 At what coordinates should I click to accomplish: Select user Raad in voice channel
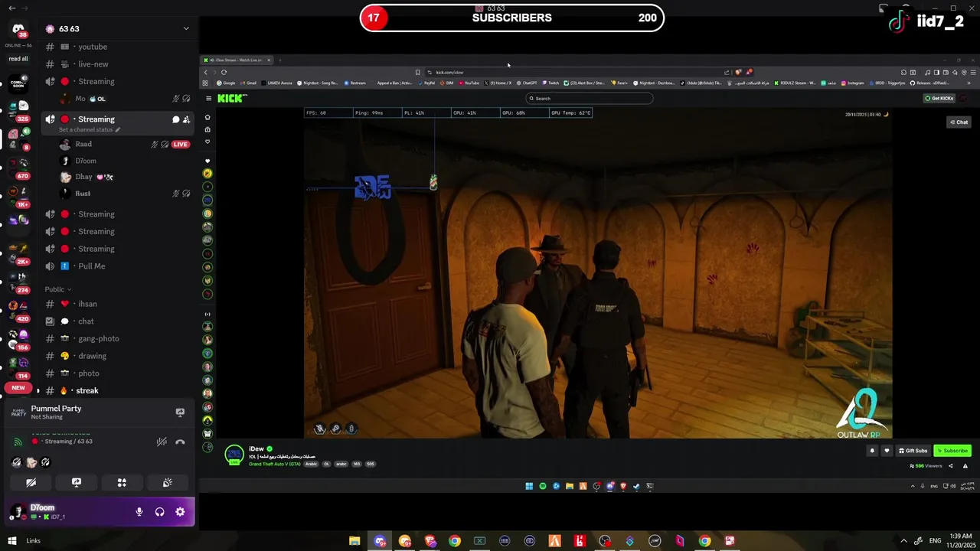(83, 144)
